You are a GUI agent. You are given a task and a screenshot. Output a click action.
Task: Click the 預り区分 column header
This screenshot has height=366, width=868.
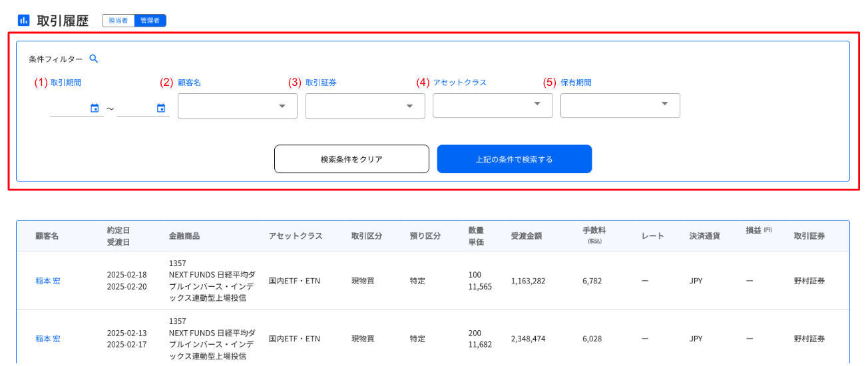(x=425, y=236)
